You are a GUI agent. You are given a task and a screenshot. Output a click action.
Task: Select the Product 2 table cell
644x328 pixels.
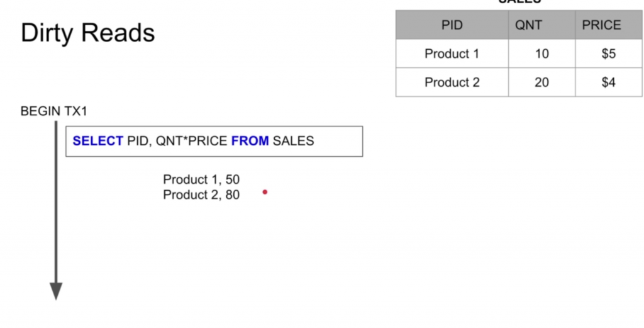[452, 82]
